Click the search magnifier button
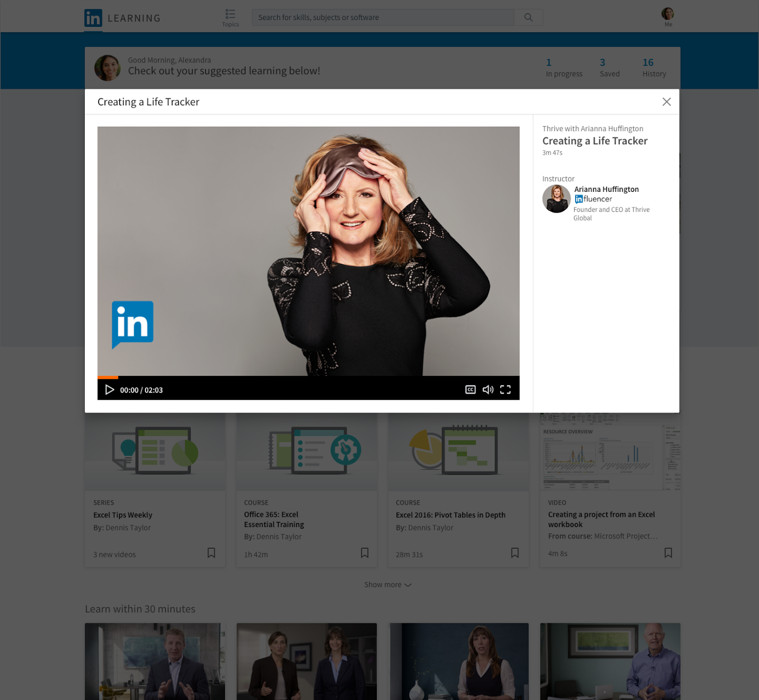759x700 pixels. (528, 17)
